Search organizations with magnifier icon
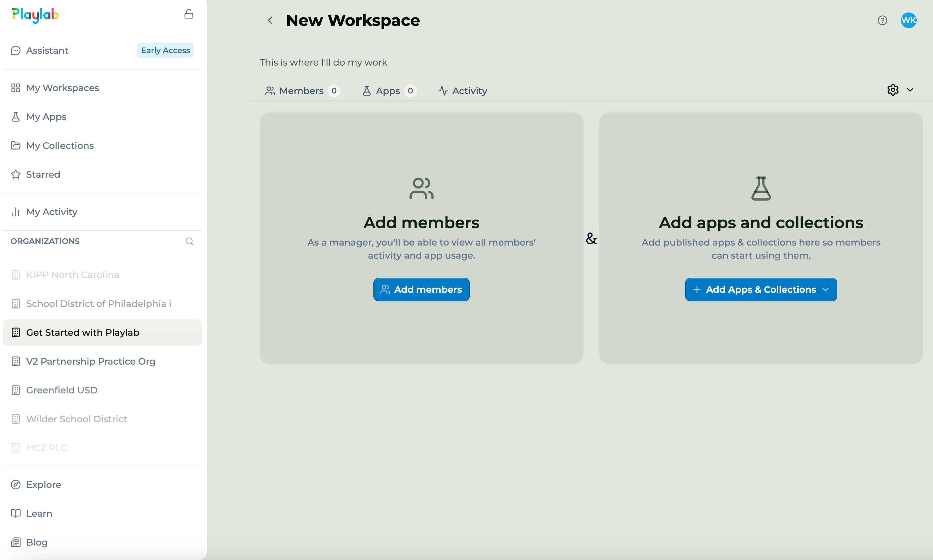933x560 pixels. coord(189,241)
